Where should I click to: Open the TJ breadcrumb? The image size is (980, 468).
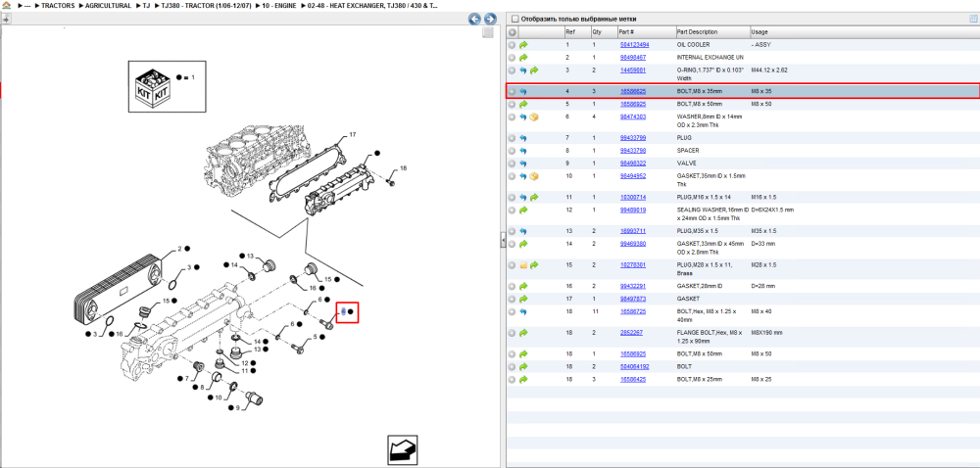click(x=147, y=6)
